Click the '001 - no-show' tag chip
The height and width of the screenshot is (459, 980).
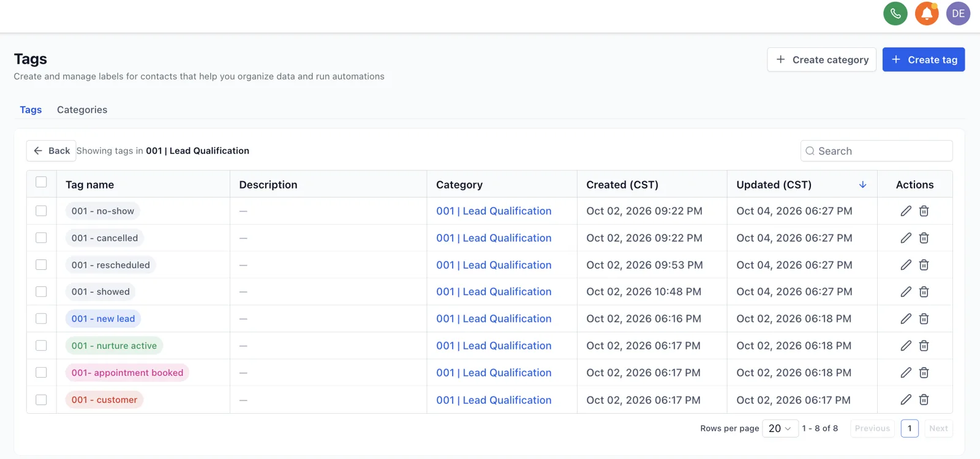tap(102, 211)
